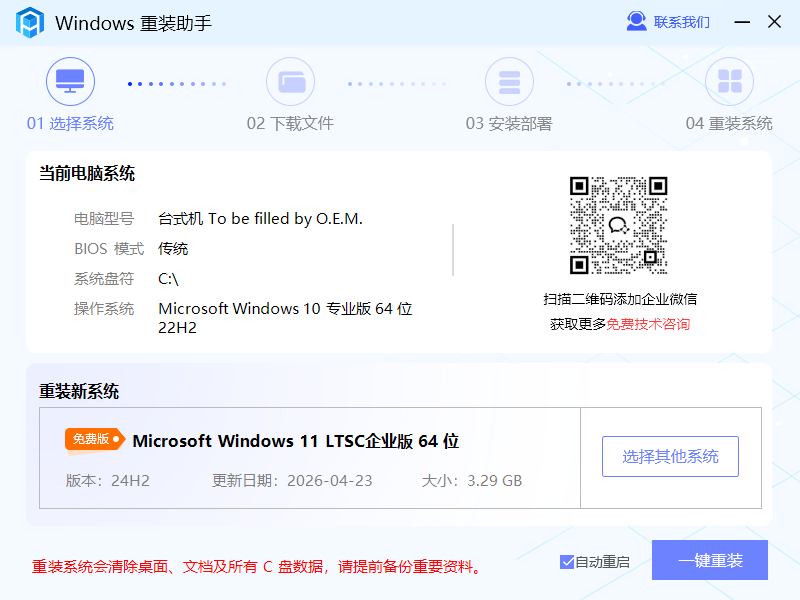Select the step 04 reinstall system icon
The image size is (800, 600).
(729, 82)
